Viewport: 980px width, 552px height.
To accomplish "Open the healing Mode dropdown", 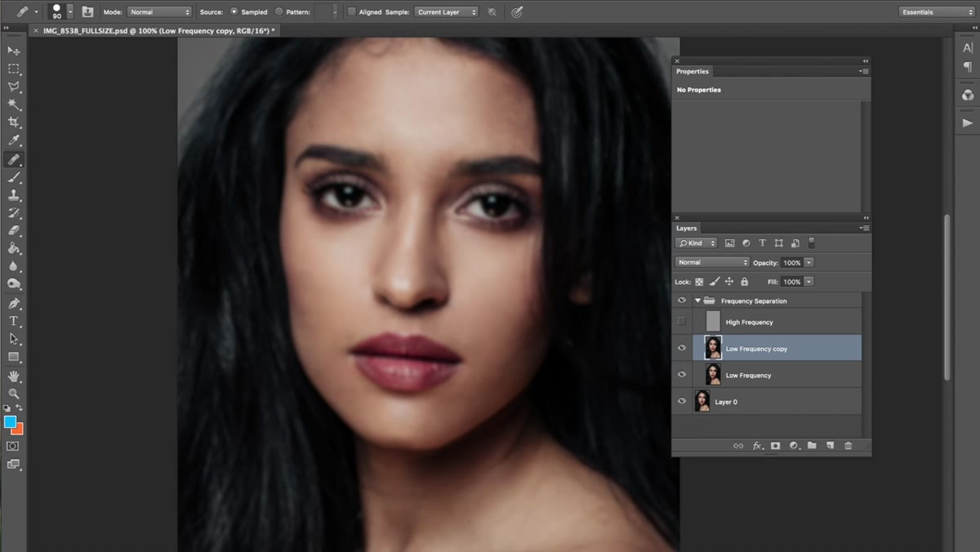I will [x=159, y=12].
